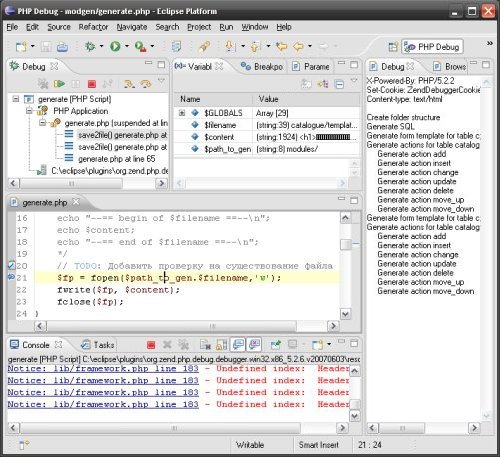Click Resume in the Debug view toolbar
This screenshot has width=500, height=457.
pos(59,83)
